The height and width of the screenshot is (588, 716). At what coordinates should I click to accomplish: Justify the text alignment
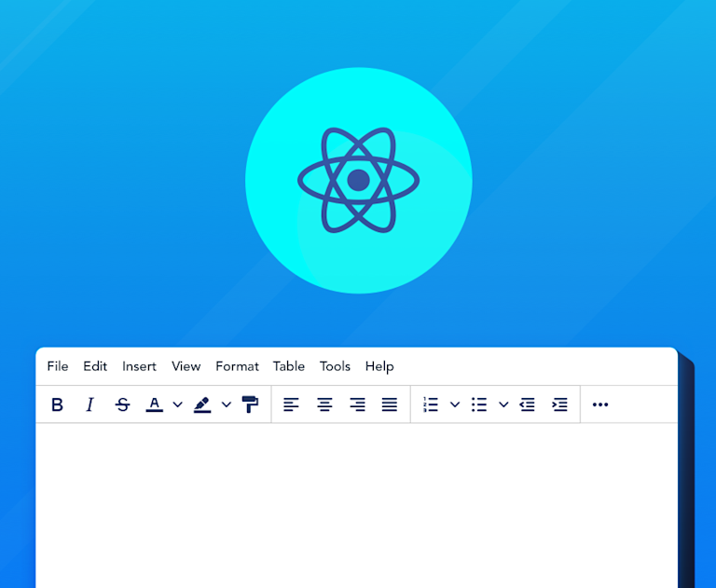pyautogui.click(x=390, y=404)
